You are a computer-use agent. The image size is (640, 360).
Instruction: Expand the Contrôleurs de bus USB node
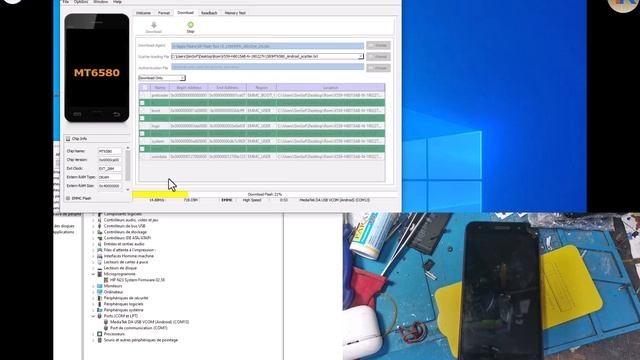pyautogui.click(x=93, y=226)
